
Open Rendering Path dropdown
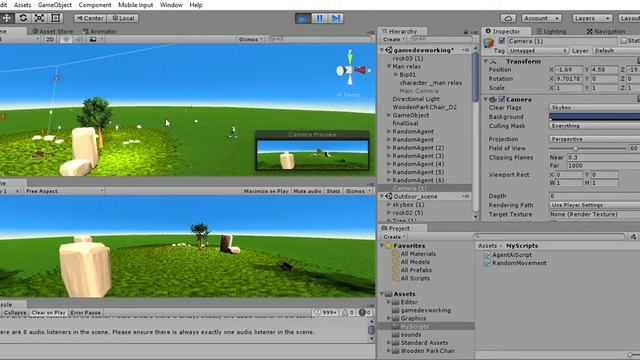[594, 205]
